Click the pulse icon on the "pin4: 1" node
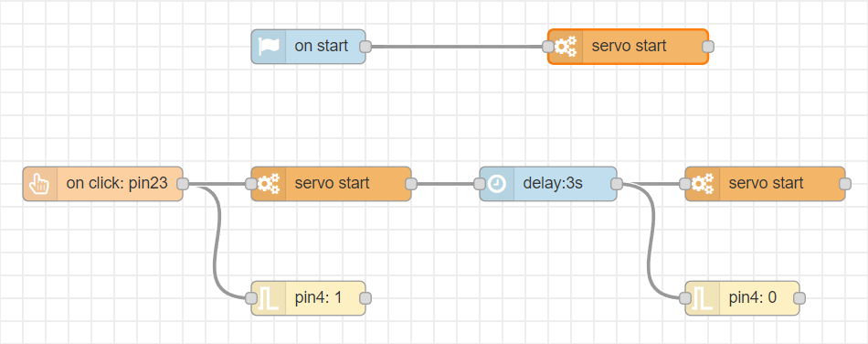 (x=269, y=298)
